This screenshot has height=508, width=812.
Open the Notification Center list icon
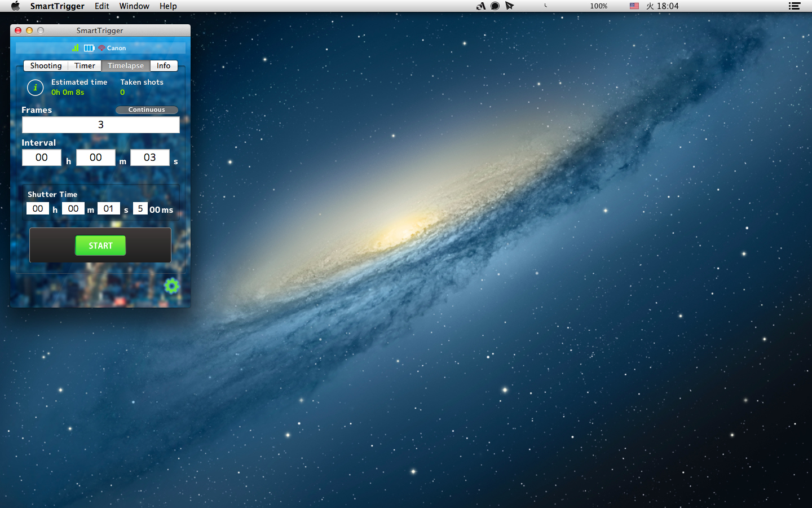(795, 6)
